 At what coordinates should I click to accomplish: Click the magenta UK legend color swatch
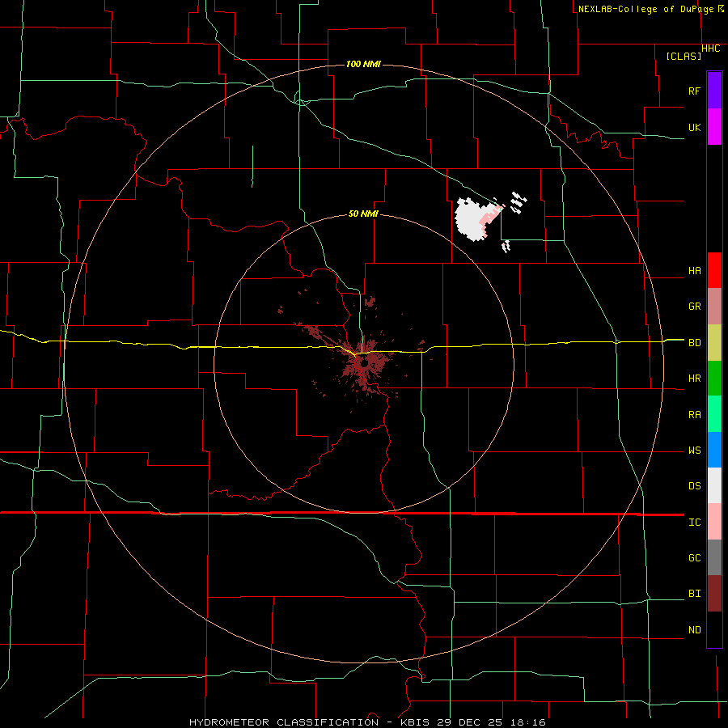714,127
